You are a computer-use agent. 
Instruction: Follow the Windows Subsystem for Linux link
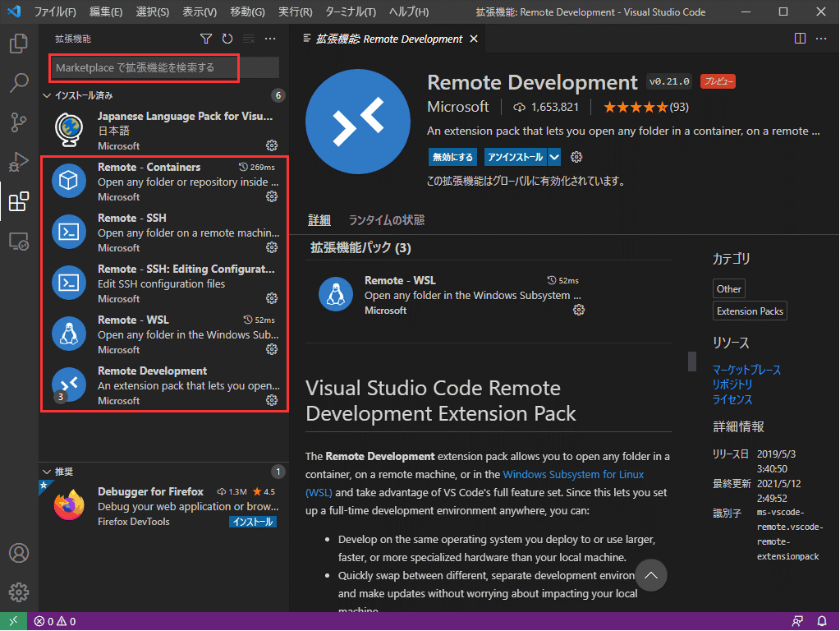[573, 474]
